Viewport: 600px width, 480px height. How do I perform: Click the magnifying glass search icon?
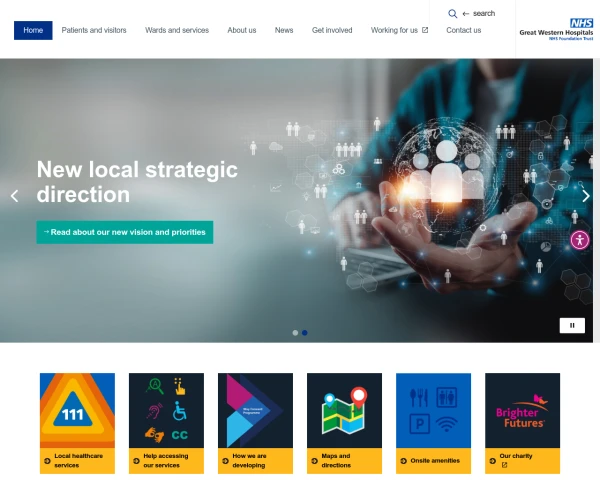(452, 14)
